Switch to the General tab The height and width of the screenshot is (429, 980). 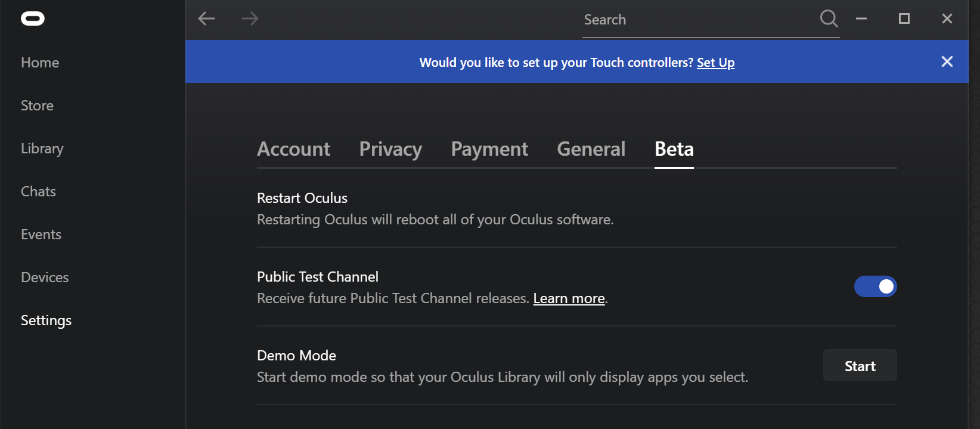point(591,149)
